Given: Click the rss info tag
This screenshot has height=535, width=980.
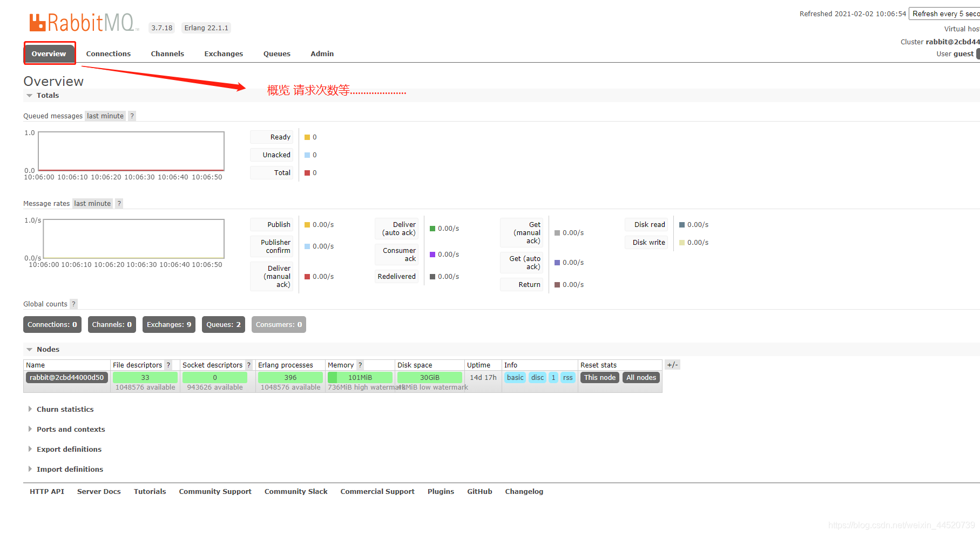Looking at the screenshot, I should [567, 377].
